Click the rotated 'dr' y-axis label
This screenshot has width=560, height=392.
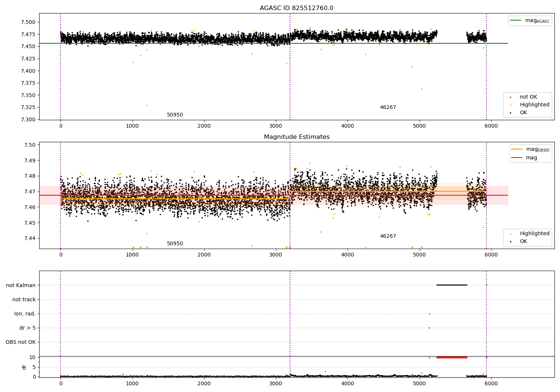coord(24,367)
